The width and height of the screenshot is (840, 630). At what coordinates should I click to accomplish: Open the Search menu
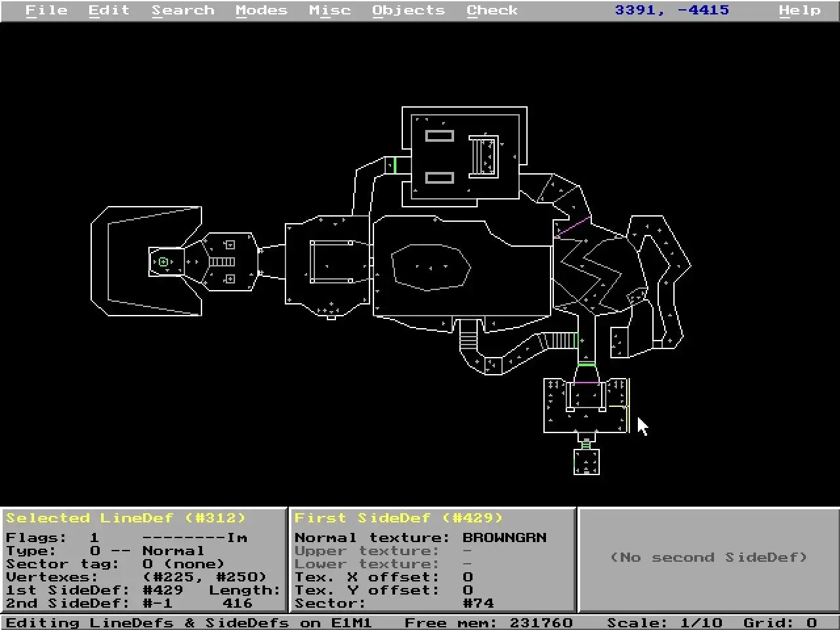[x=183, y=10]
